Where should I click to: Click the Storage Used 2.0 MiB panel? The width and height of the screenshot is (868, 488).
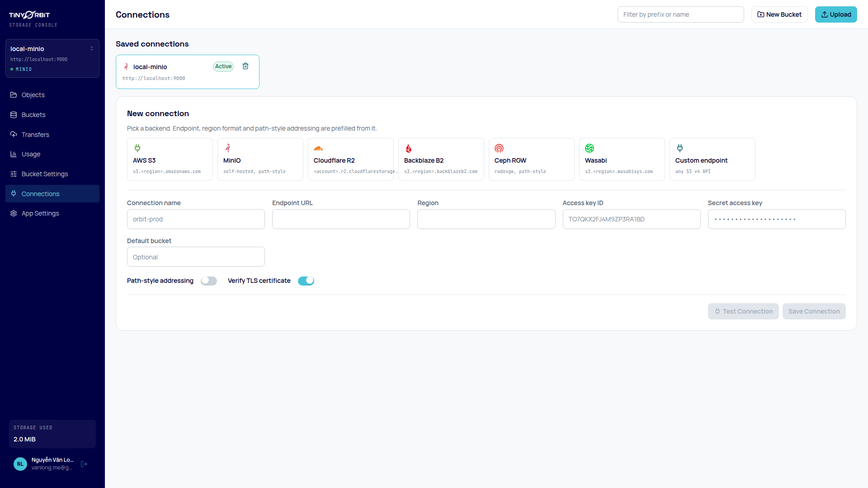click(x=52, y=434)
